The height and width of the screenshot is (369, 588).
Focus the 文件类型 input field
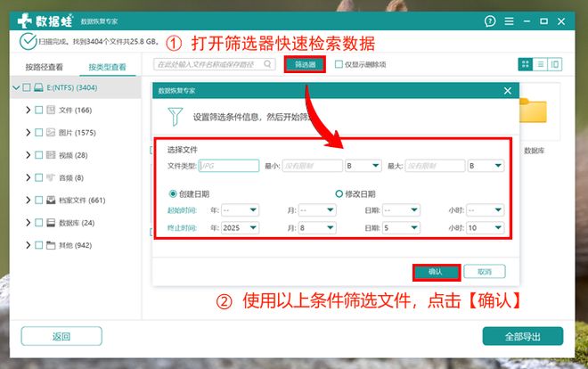click(x=229, y=166)
